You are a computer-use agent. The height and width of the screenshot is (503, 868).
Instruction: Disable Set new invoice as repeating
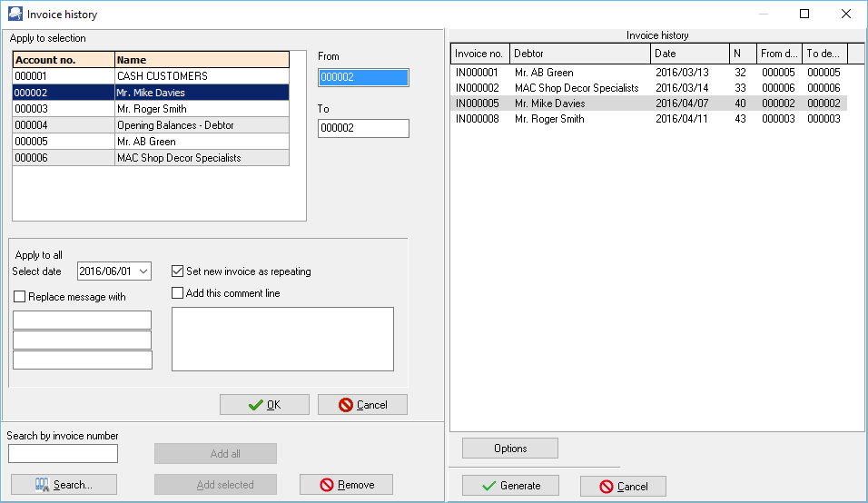178,271
